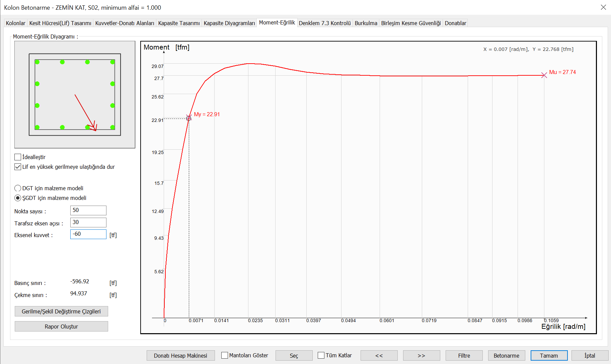Enable the İdealleştir checkbox
611x364 pixels.
click(x=18, y=157)
